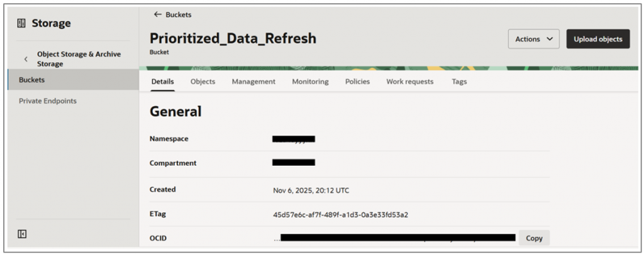Copy the bucket OCID
Image resolution: width=644 pixels, height=255 pixels.
534,238
